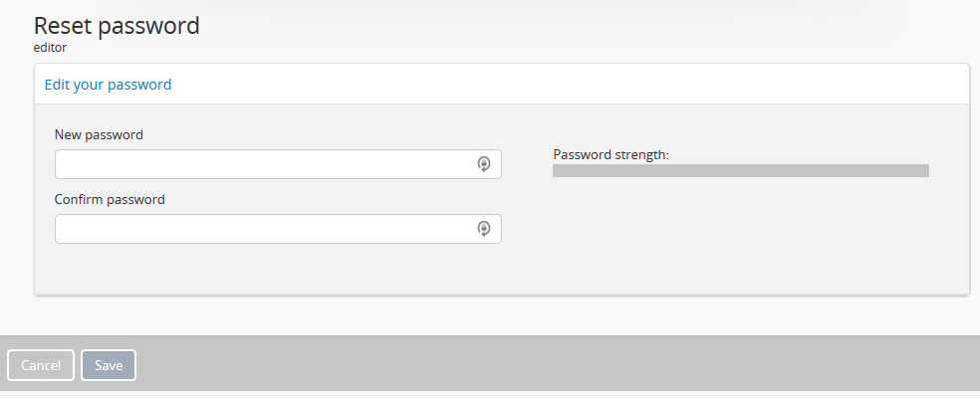Click the "editor" username subtitle
The height and width of the screenshot is (399, 980).
[x=50, y=47]
